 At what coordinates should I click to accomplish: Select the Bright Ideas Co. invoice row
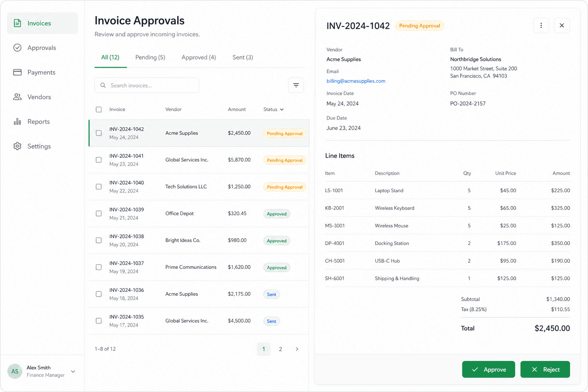coord(199,240)
